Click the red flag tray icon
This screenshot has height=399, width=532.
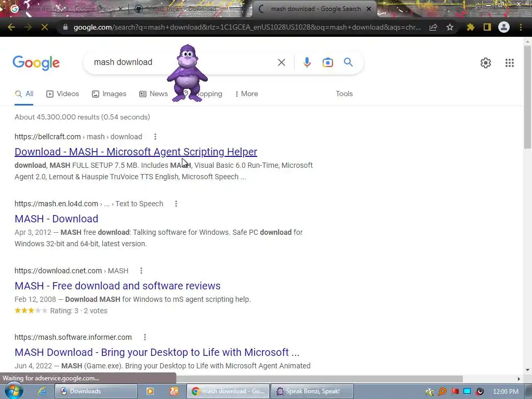pyautogui.click(x=455, y=391)
